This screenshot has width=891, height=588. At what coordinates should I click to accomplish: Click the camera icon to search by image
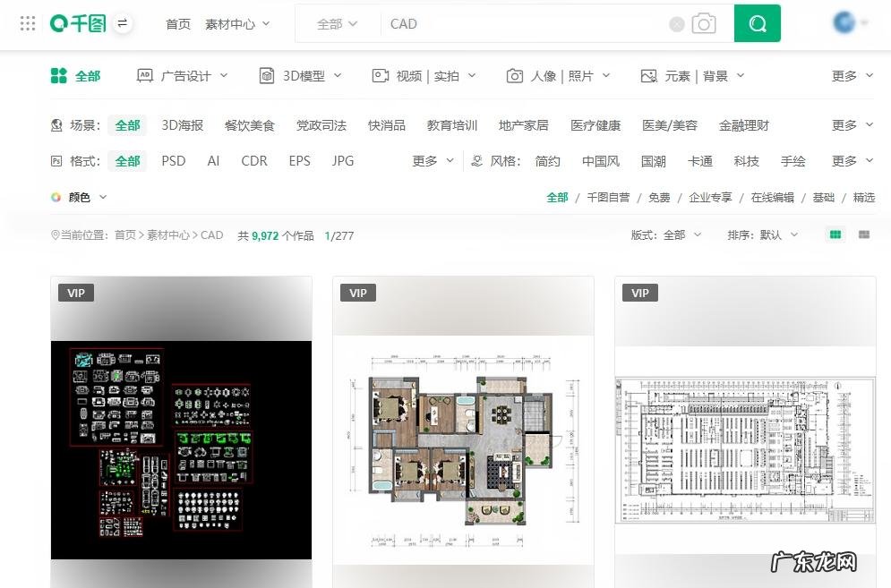(705, 23)
